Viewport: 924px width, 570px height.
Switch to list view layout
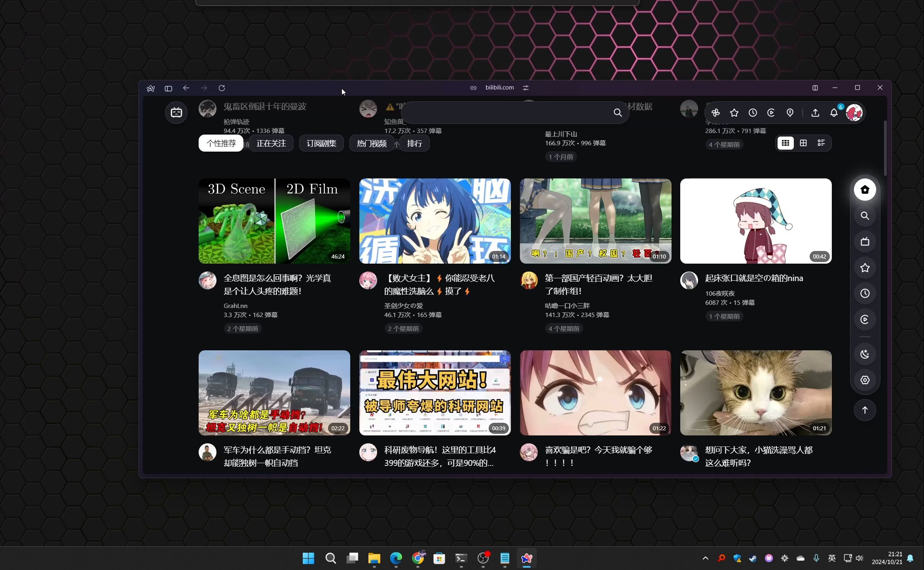pyautogui.click(x=821, y=143)
